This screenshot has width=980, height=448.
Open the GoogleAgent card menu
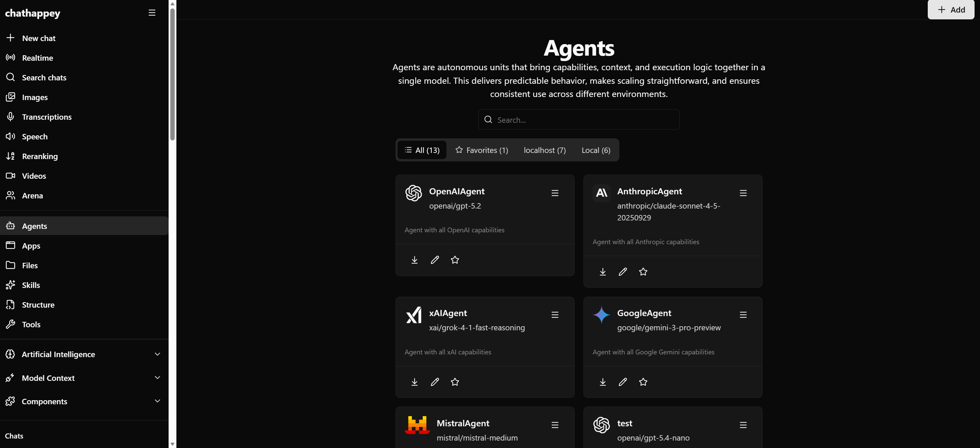[743, 315]
